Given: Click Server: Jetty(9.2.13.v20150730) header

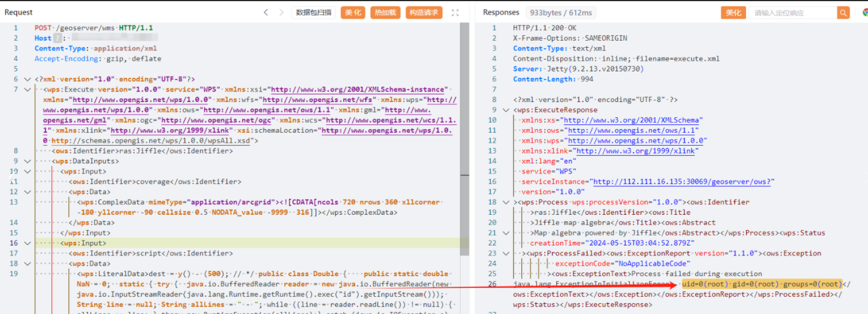Looking at the screenshot, I should pyautogui.click(x=578, y=69).
